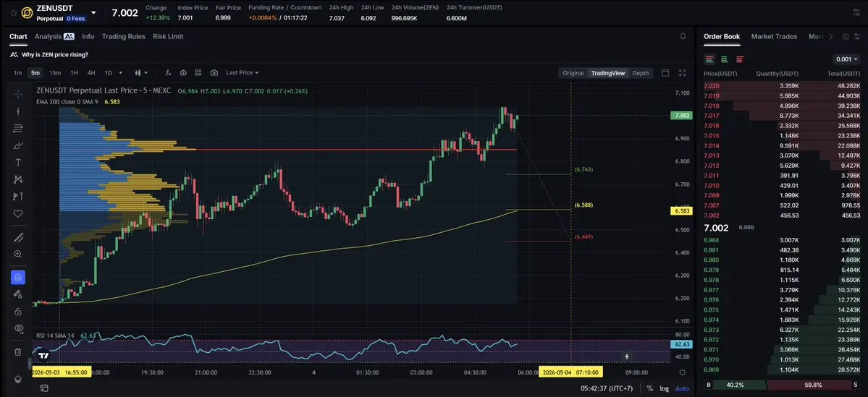Open the indicators fx menu

point(168,73)
